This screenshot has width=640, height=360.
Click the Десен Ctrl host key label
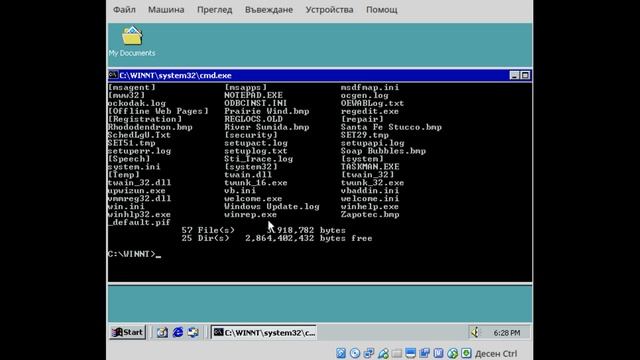(496, 354)
